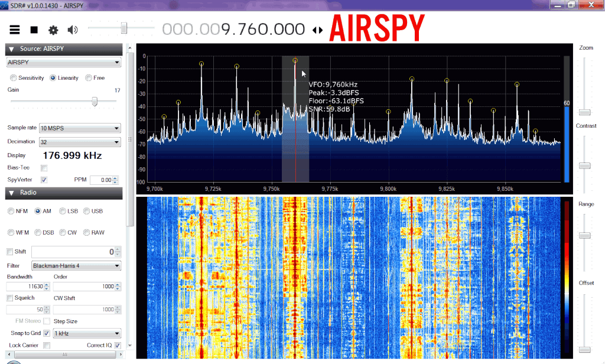Image resolution: width=605 pixels, height=364 pixels.
Task: Collapse the Radio panel header
Action: click(x=11, y=193)
